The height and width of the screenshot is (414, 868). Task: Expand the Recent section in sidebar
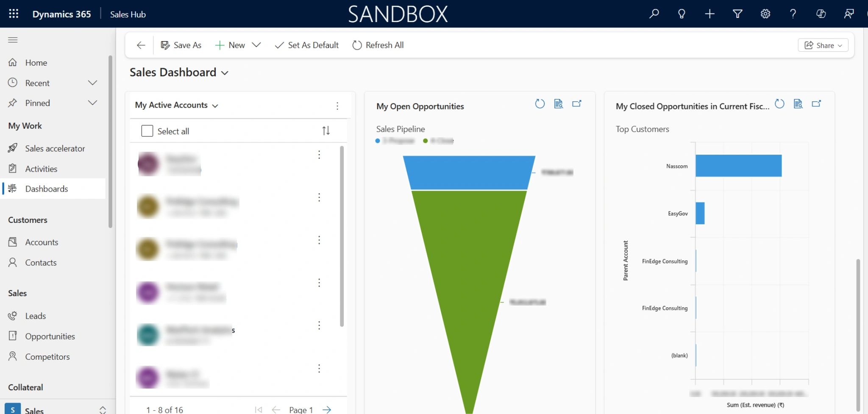(92, 83)
